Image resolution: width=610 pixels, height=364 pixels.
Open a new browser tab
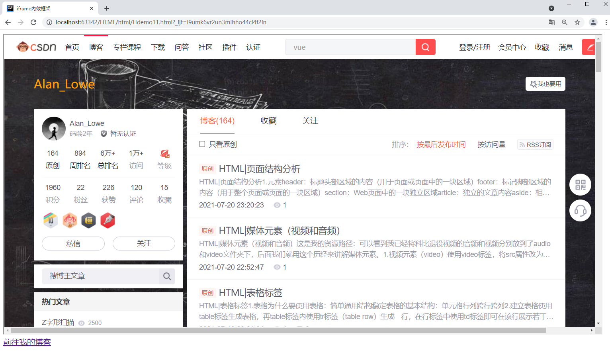click(107, 8)
